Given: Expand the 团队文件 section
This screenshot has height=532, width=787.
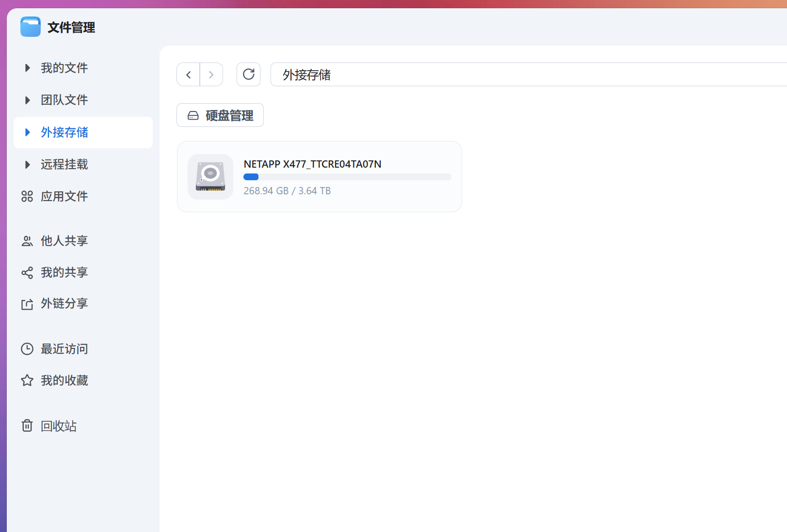Looking at the screenshot, I should (27, 100).
